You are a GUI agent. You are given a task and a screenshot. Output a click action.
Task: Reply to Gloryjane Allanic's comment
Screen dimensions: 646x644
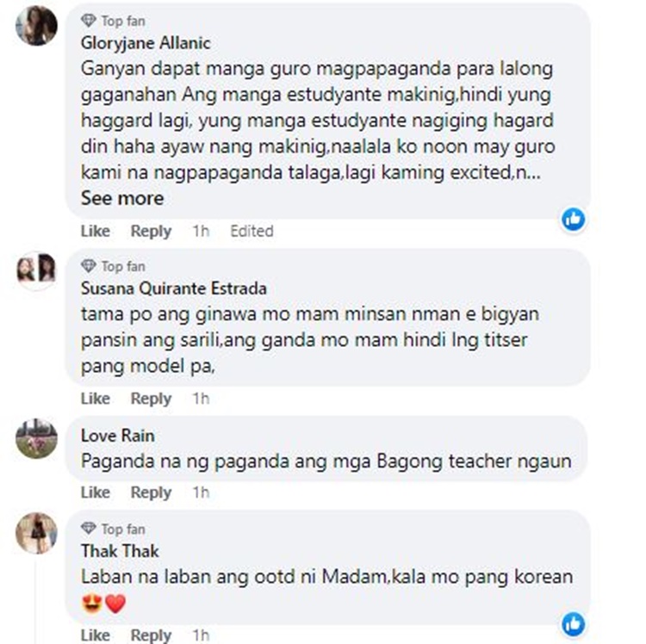151,231
